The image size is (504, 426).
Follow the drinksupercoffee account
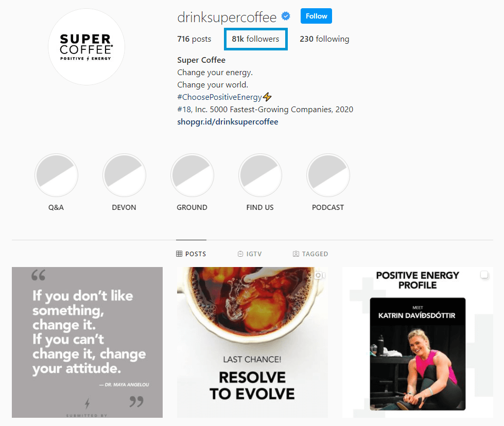316,16
